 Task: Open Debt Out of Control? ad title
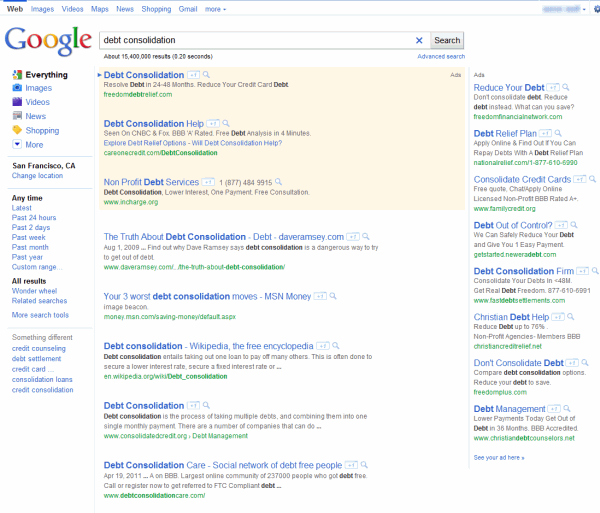point(513,225)
